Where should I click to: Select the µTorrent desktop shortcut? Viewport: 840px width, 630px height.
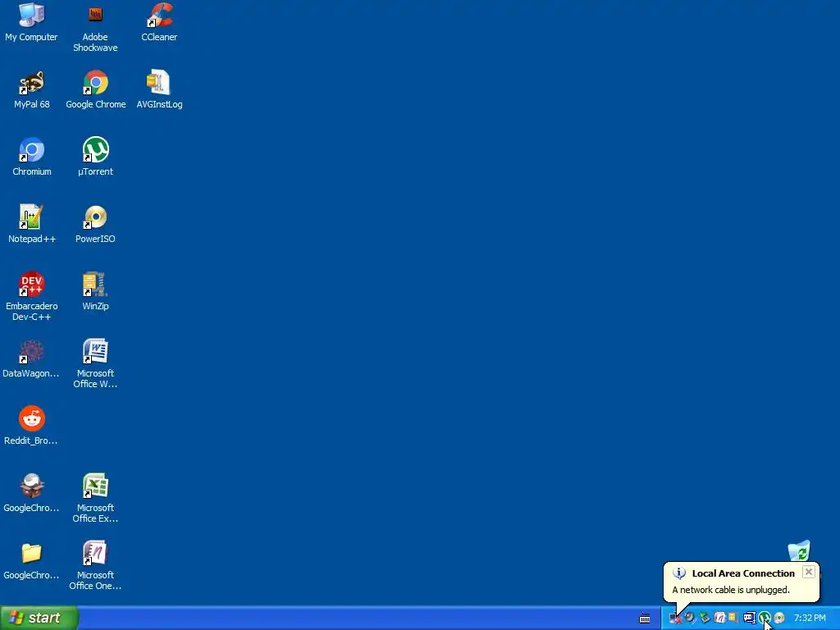coord(95,157)
